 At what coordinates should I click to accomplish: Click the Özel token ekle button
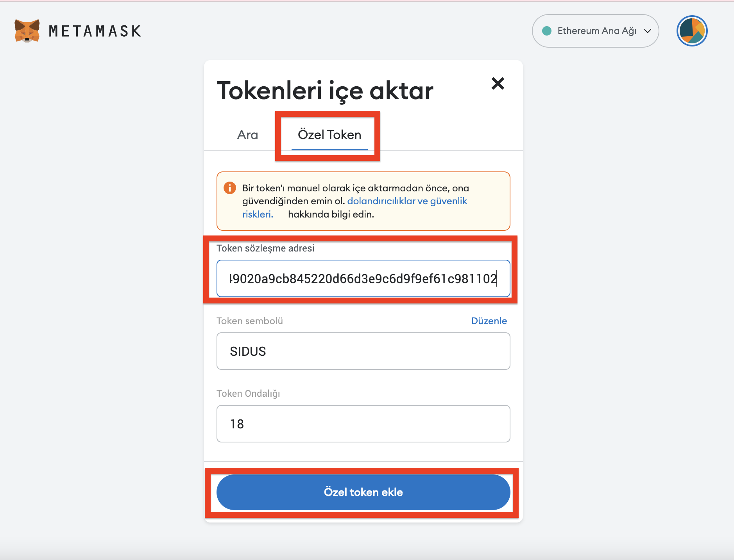[x=363, y=492]
